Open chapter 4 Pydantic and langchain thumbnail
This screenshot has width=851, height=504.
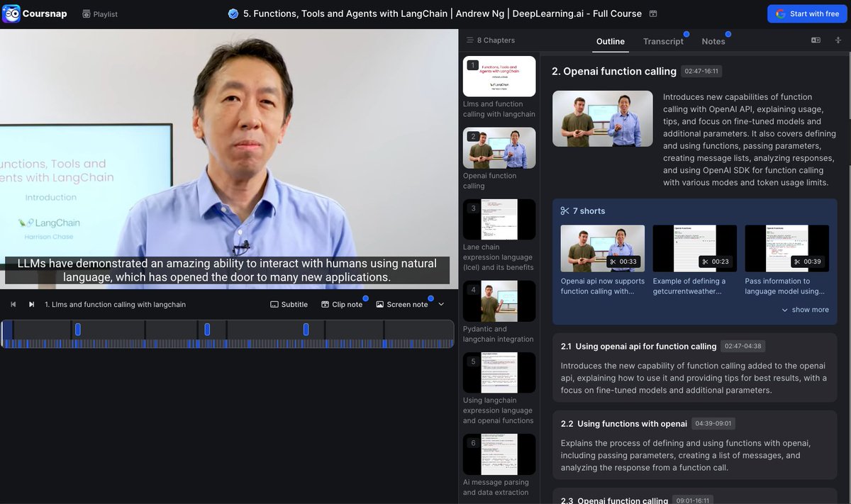[x=499, y=301]
